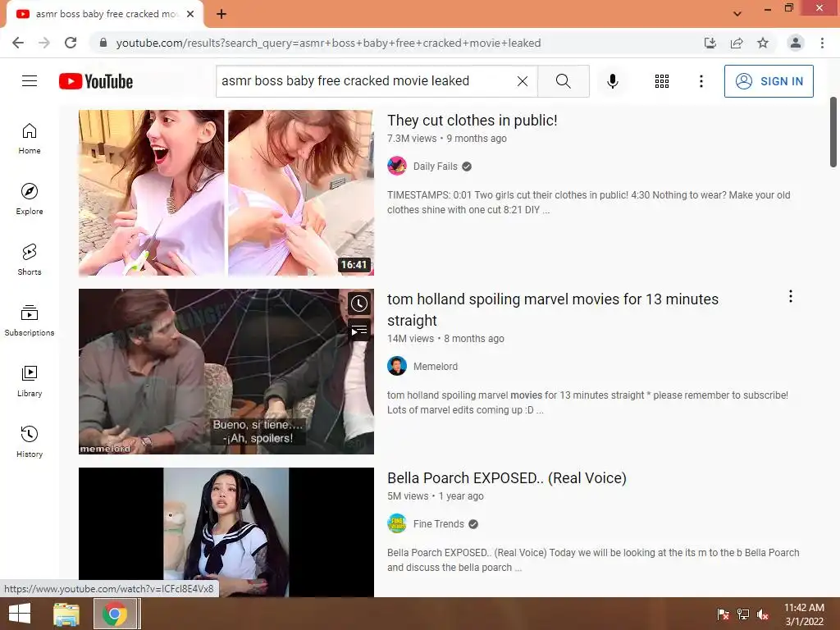Visit Daily Fails channel name
Image resolution: width=840 pixels, height=630 pixels.
[435, 166]
